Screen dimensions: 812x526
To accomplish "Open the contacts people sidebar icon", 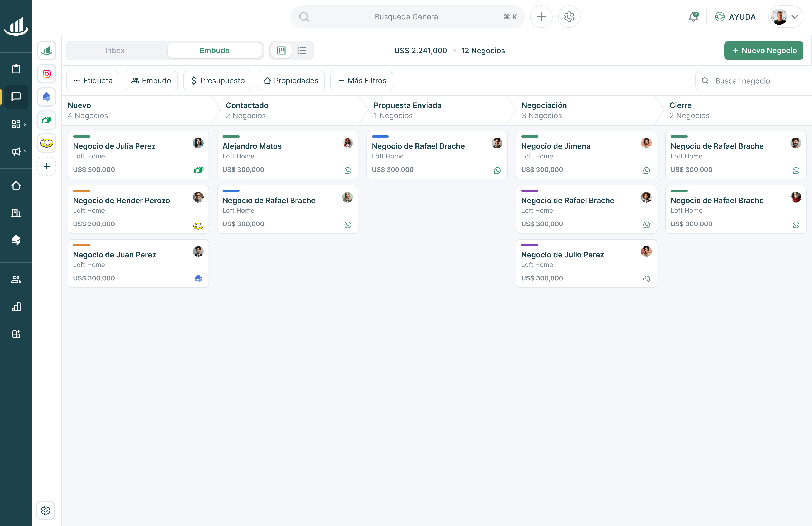I will (x=16, y=280).
